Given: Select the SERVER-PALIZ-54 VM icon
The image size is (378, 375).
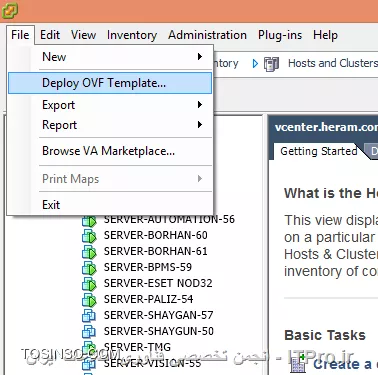Looking at the screenshot, I should point(89,300).
